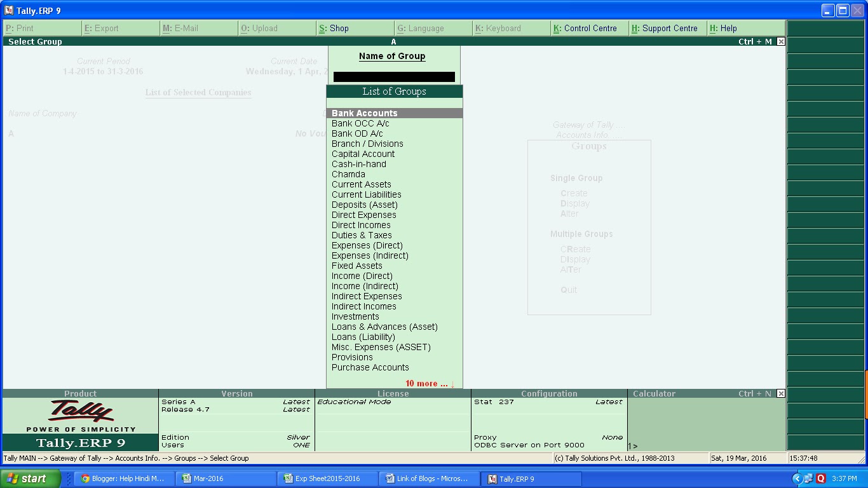This screenshot has width=868, height=488.
Task: Close the Select Group screen with X
Action: [781, 41]
